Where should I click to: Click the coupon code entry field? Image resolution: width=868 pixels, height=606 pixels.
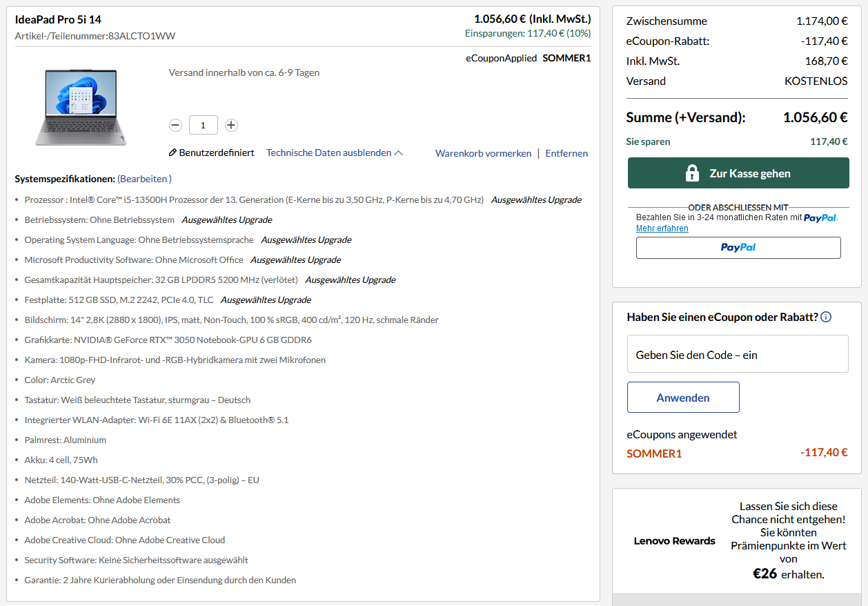pos(737,353)
